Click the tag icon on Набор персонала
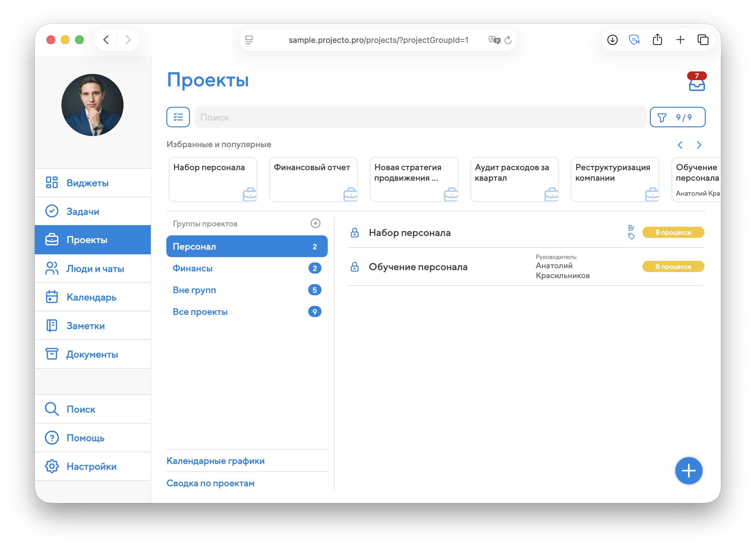This screenshot has height=549, width=756. click(631, 237)
